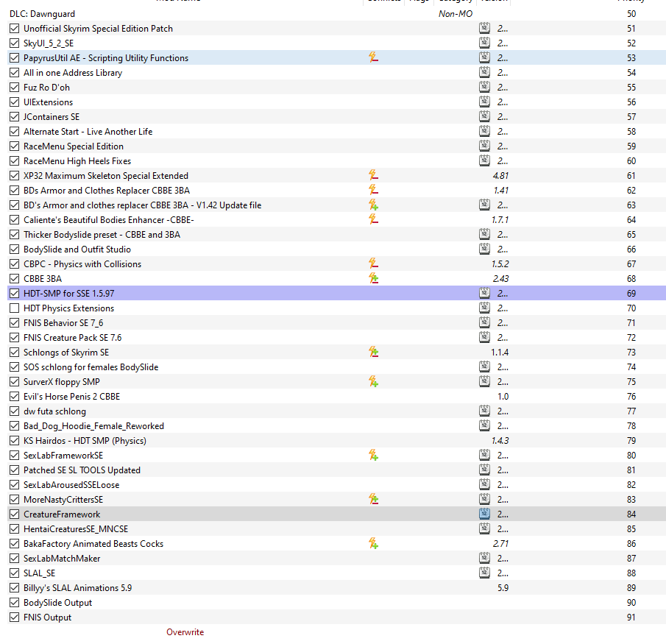Click the conflict icon on BDs Armor and Clothes Replacer row
Viewport: 666px width, 644px height.
tap(373, 190)
